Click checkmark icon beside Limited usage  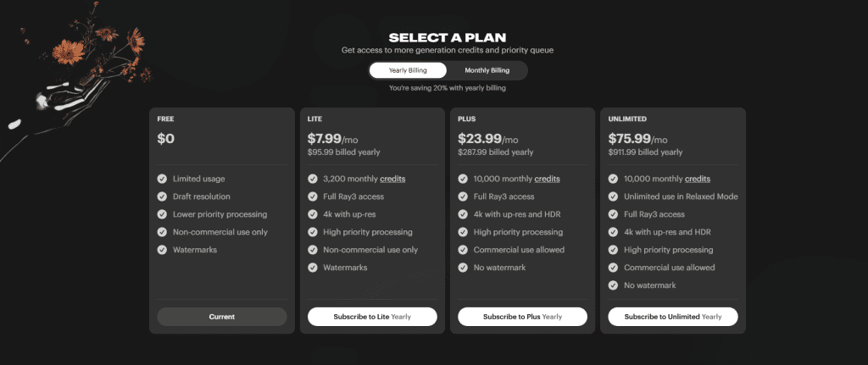(x=162, y=179)
